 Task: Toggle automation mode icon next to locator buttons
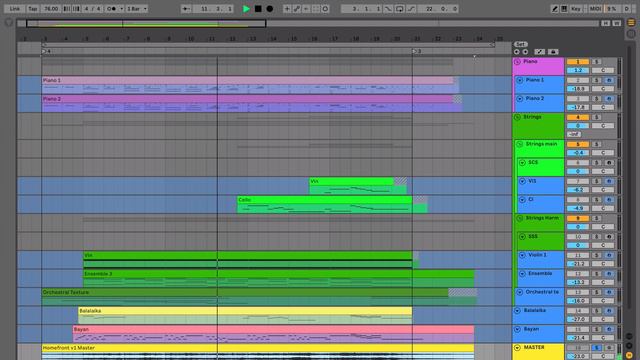point(540,52)
